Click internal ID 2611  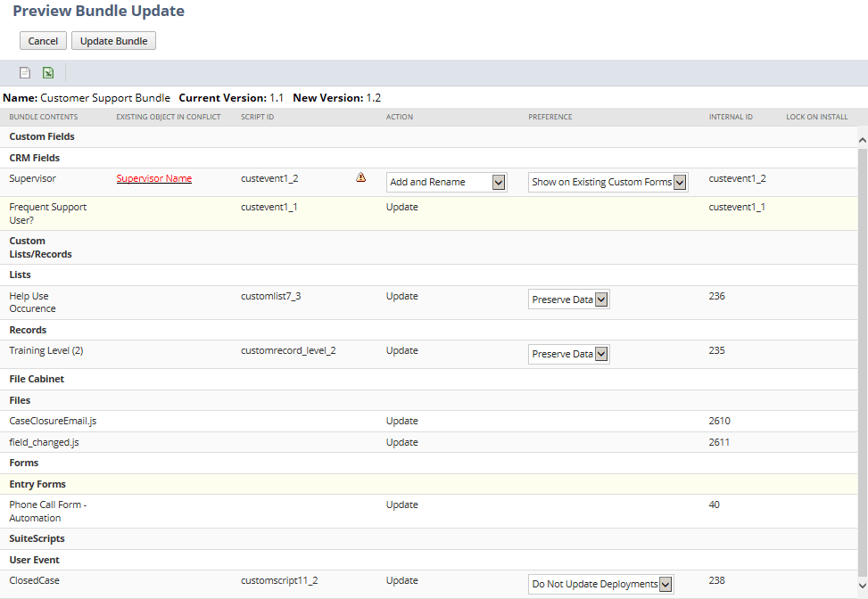[719, 442]
